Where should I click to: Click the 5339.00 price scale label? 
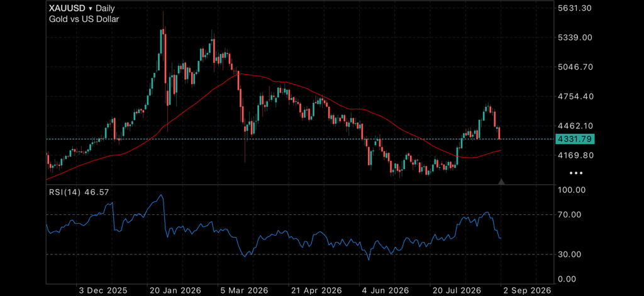[x=575, y=37]
